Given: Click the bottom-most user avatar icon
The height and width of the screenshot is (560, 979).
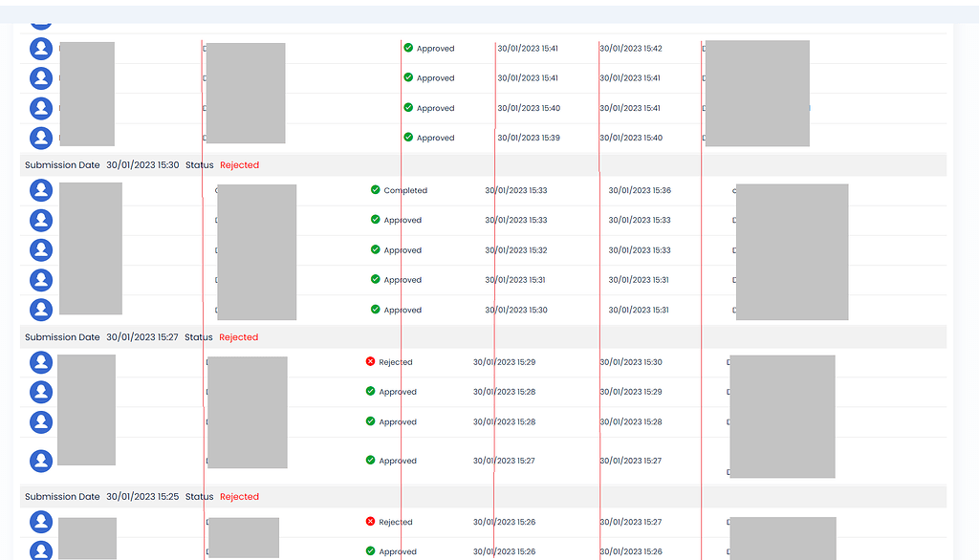Looking at the screenshot, I should (41, 551).
